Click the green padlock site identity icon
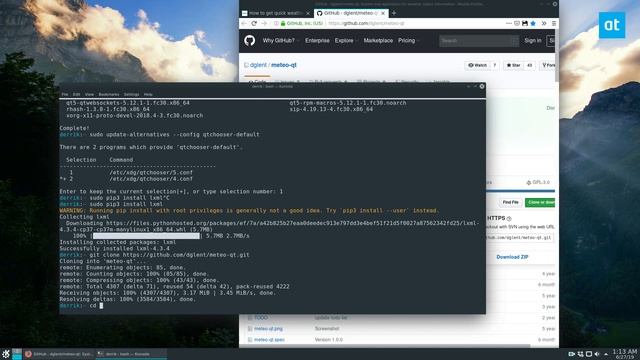 (x=283, y=23)
